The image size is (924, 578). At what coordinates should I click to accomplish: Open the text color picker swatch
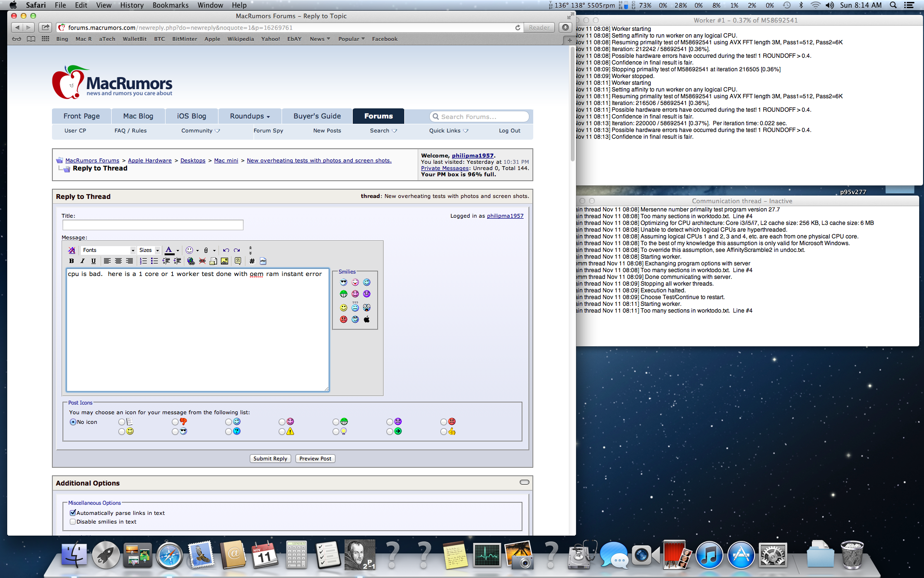[x=169, y=250]
